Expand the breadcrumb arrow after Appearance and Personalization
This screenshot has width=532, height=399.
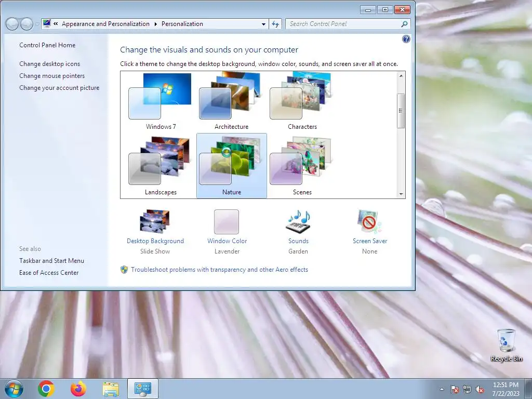[x=155, y=24]
